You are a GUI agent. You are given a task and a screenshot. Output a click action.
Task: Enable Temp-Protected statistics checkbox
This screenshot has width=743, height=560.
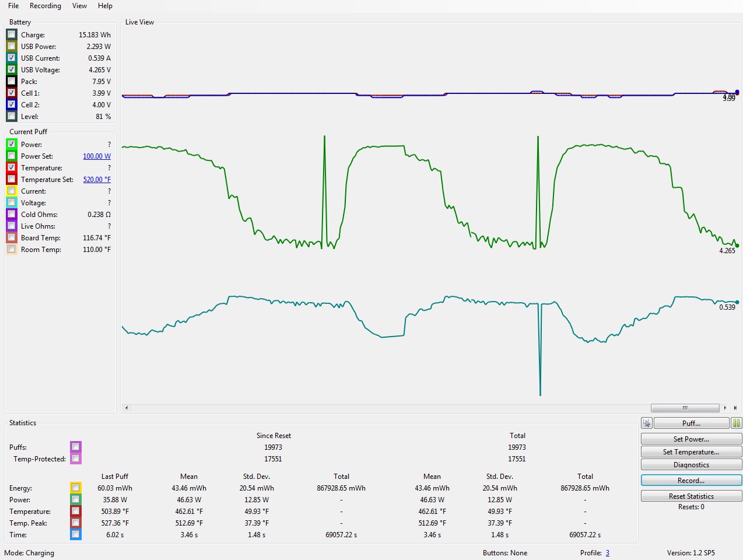point(76,459)
